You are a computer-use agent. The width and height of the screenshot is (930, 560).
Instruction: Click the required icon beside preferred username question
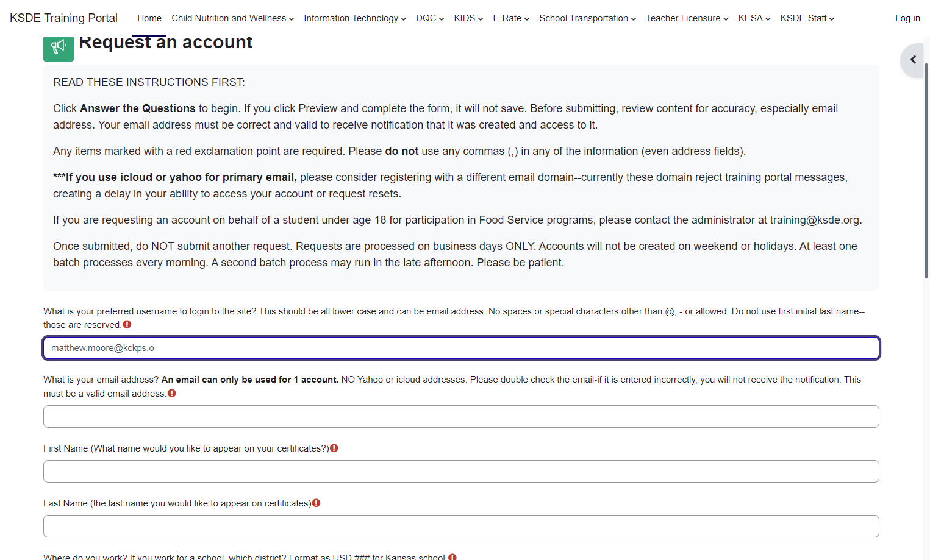coord(127,325)
